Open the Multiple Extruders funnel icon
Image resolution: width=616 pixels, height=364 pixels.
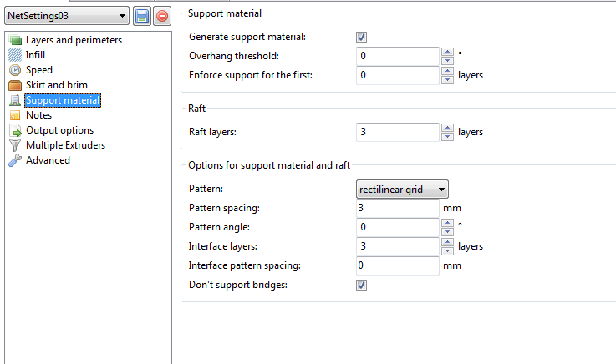pyautogui.click(x=15, y=145)
